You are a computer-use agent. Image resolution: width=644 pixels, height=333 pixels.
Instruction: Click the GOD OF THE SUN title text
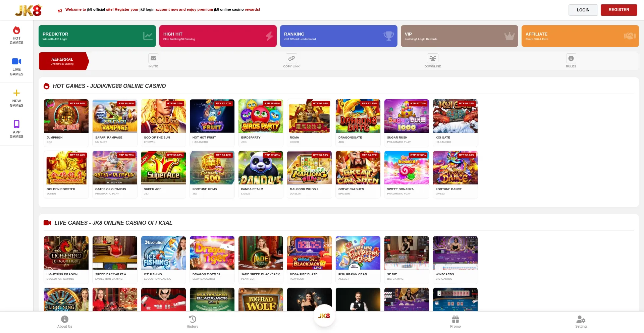[x=157, y=137]
